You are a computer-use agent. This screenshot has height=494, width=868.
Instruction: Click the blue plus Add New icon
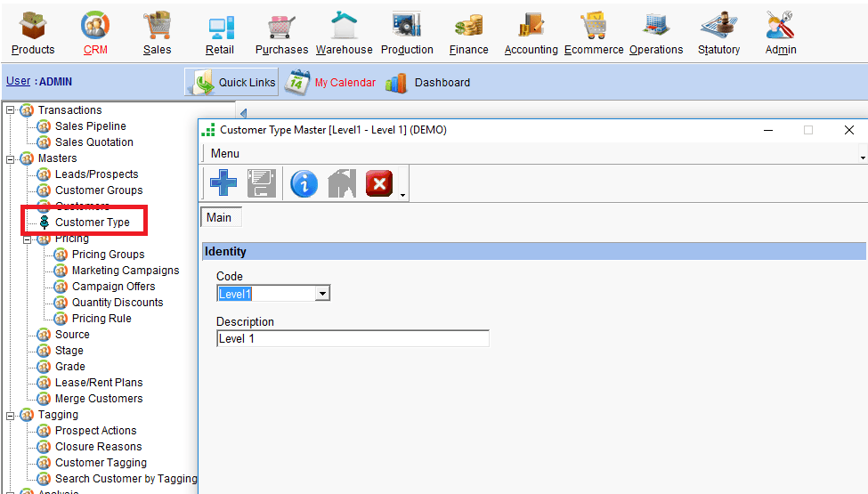pyautogui.click(x=223, y=184)
